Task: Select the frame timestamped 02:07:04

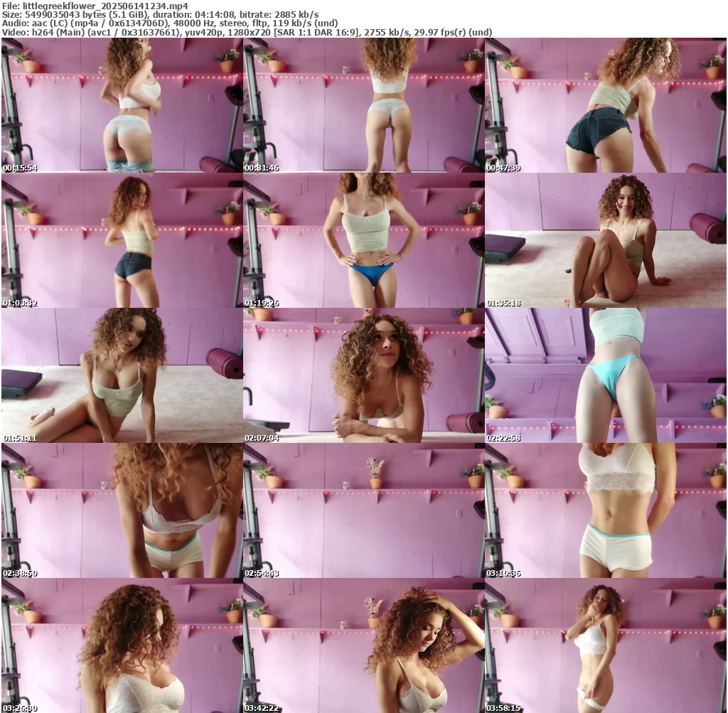Action: point(363,375)
